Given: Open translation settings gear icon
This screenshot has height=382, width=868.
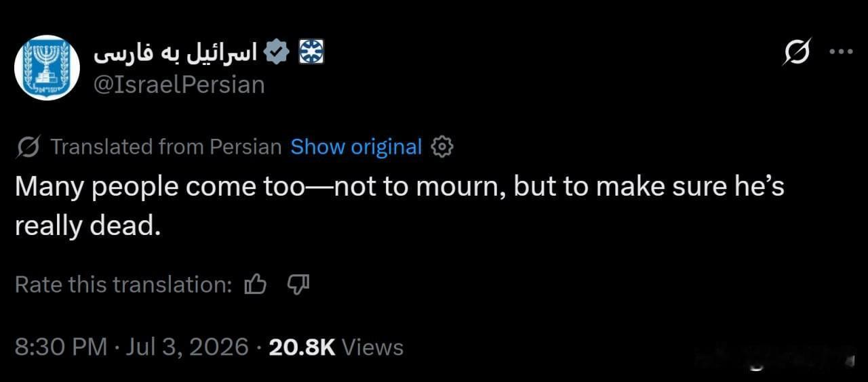Looking at the screenshot, I should tap(442, 146).
